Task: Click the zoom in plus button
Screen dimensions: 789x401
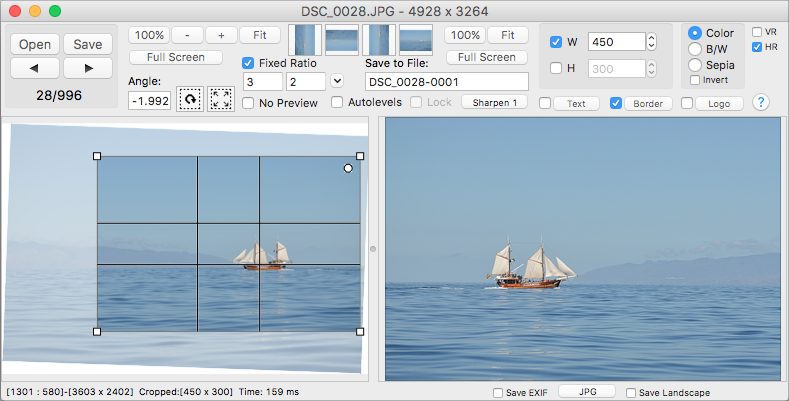Action: (221, 35)
